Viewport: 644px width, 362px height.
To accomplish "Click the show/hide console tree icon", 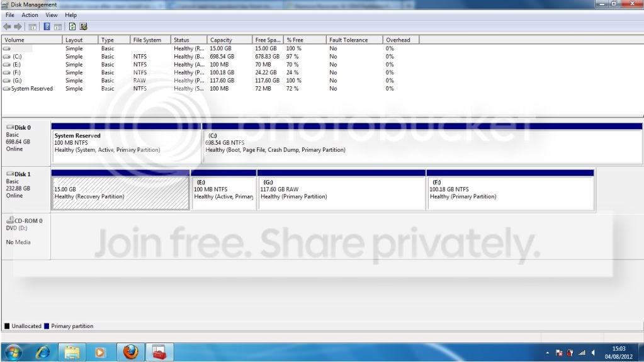I will pyautogui.click(x=33, y=26).
